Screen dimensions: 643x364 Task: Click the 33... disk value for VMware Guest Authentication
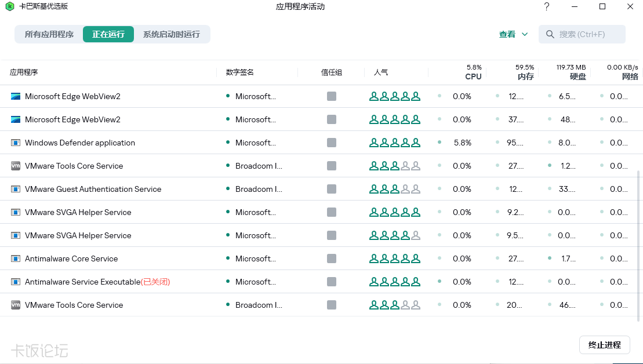(x=566, y=189)
